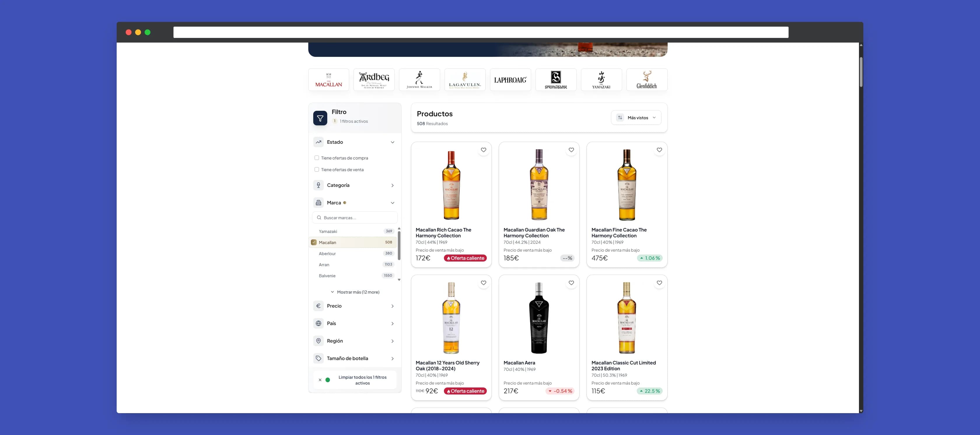This screenshot has width=980, height=435.
Task: Select the Laphroaig brand logo tile
Action: pos(510,80)
